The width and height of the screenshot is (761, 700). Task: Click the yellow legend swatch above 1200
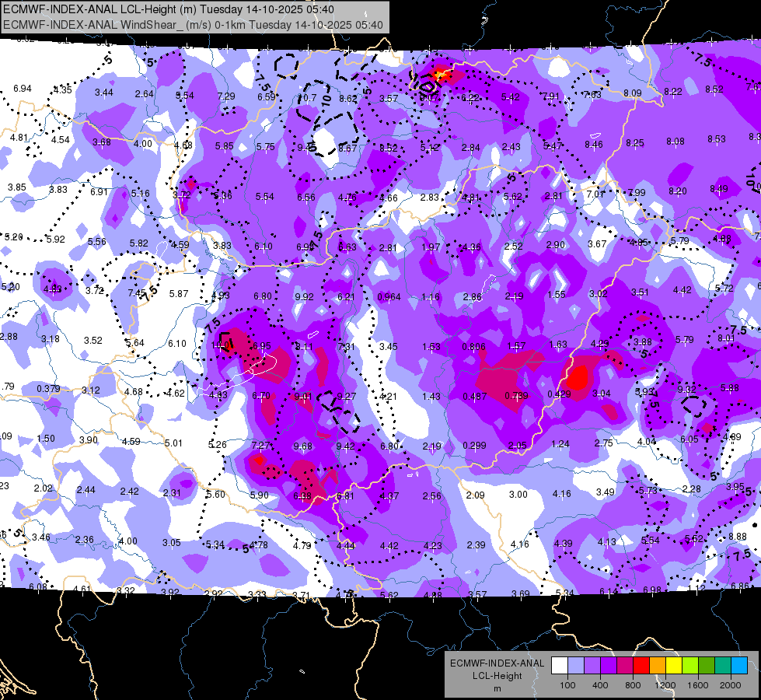[x=674, y=666]
